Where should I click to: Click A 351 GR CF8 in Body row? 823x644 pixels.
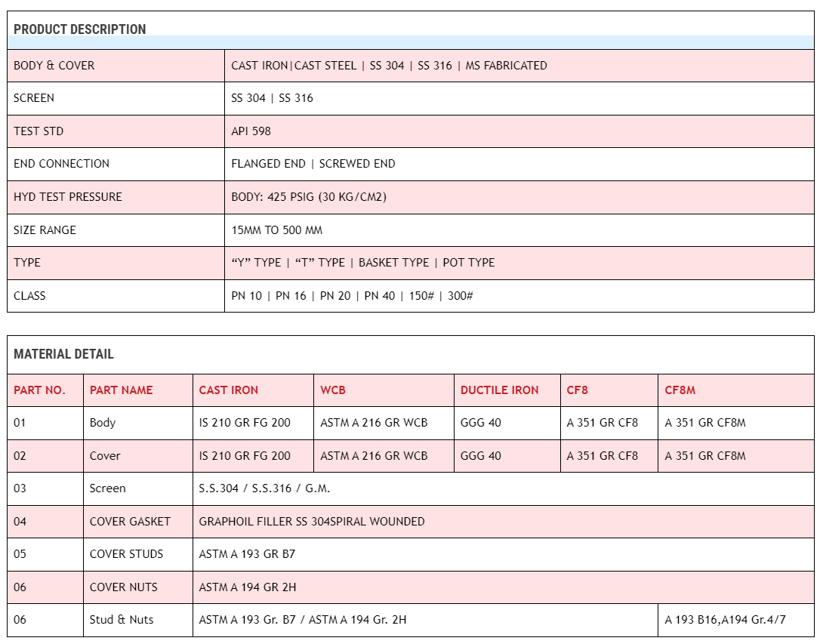pos(602,423)
